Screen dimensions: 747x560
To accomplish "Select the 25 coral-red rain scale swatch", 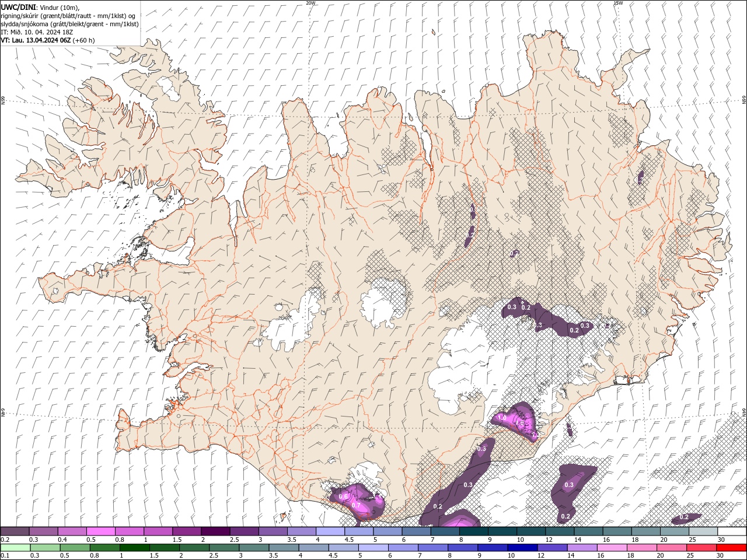I will click(x=701, y=548).
